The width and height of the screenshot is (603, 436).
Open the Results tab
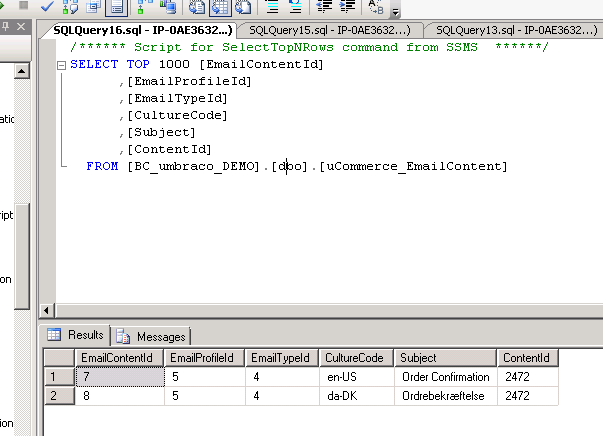(76, 335)
